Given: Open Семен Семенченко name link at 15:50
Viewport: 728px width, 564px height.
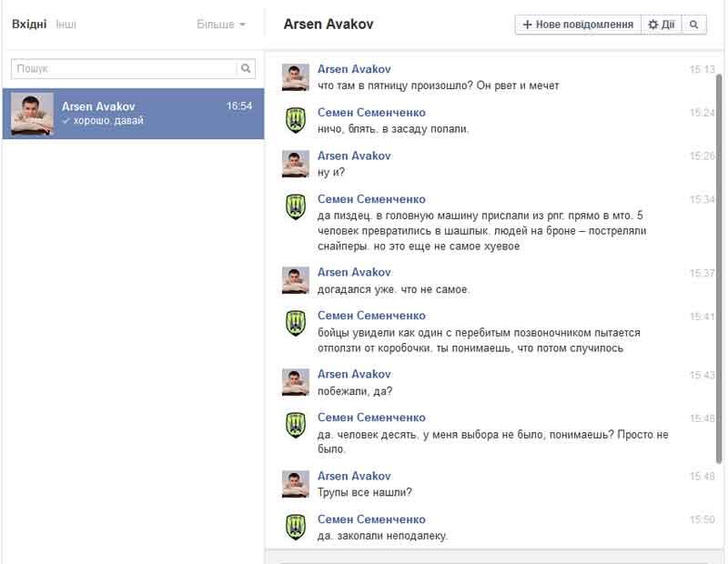Looking at the screenshot, I should (371, 519).
